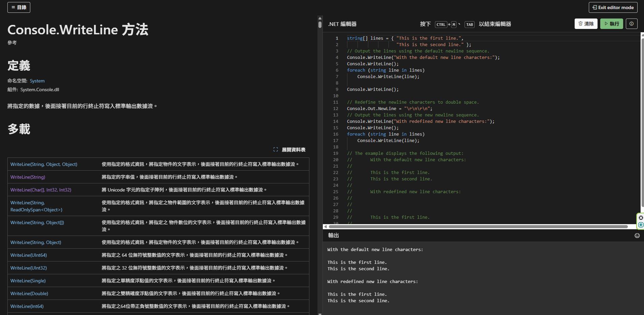
Task: Click the green extension icon at right edge
Action: tap(641, 225)
